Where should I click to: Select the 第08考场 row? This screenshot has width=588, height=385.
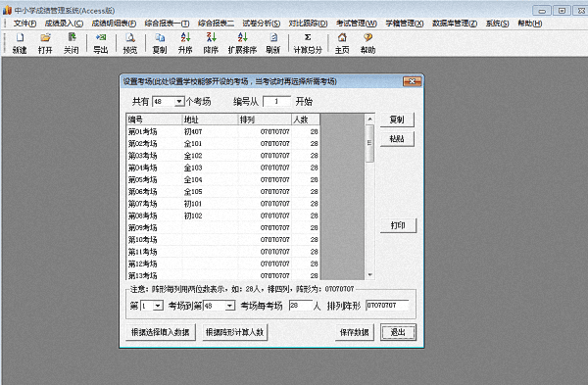click(x=223, y=216)
